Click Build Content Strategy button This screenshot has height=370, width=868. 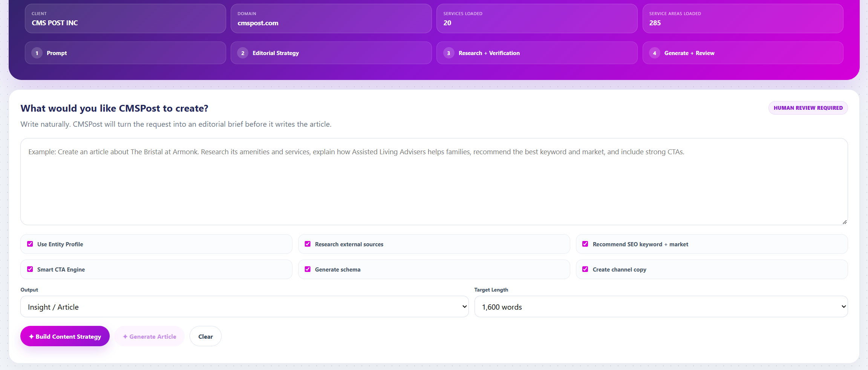65,336
